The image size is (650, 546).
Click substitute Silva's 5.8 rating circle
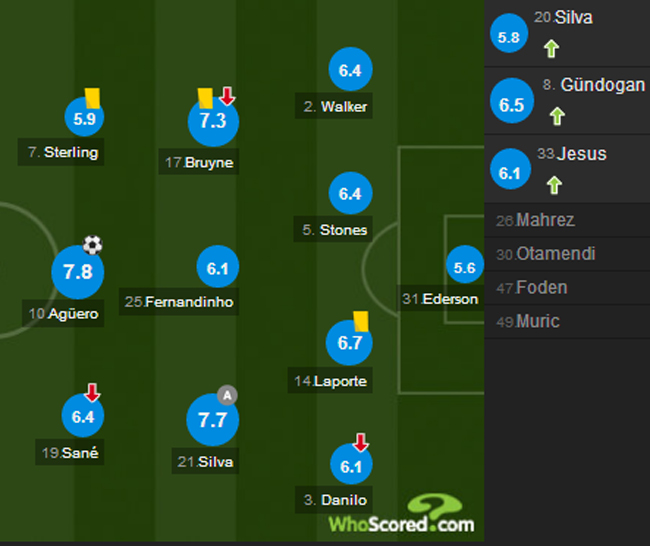point(508,38)
